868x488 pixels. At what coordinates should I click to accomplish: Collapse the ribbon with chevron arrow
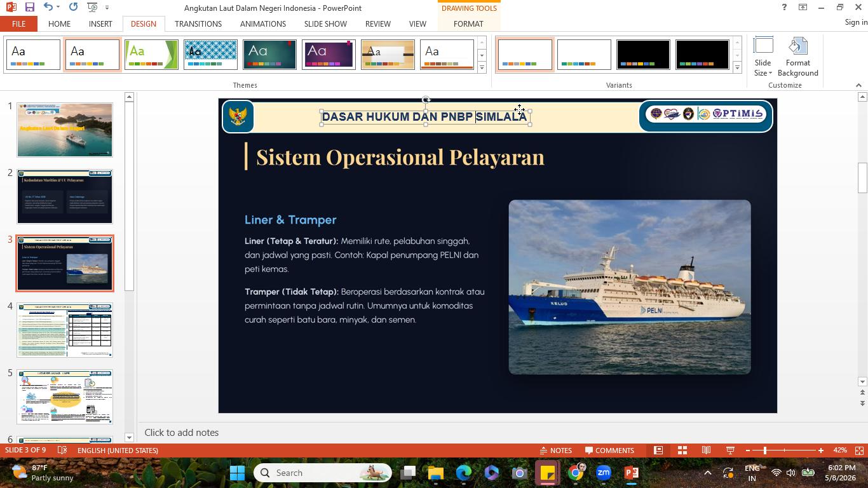point(858,85)
